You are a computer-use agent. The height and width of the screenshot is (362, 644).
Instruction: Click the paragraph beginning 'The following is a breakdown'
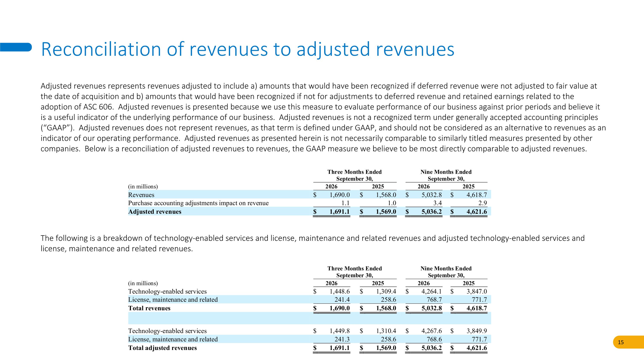click(x=313, y=243)
